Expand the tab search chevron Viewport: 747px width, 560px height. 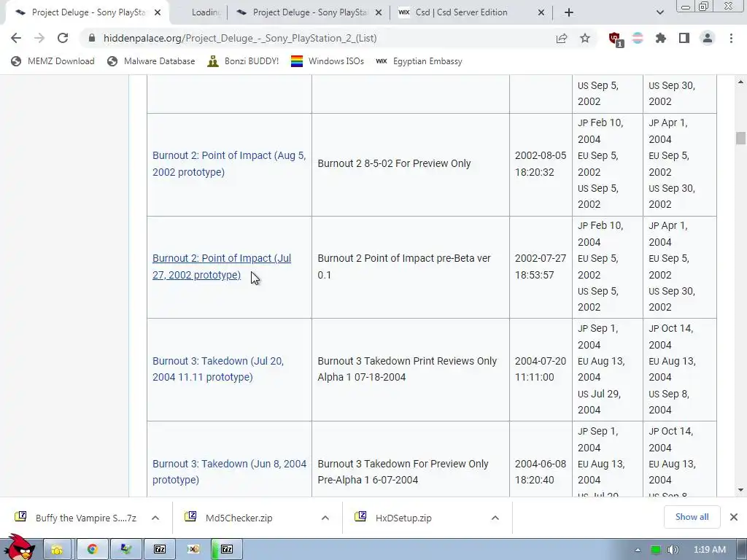[659, 12]
